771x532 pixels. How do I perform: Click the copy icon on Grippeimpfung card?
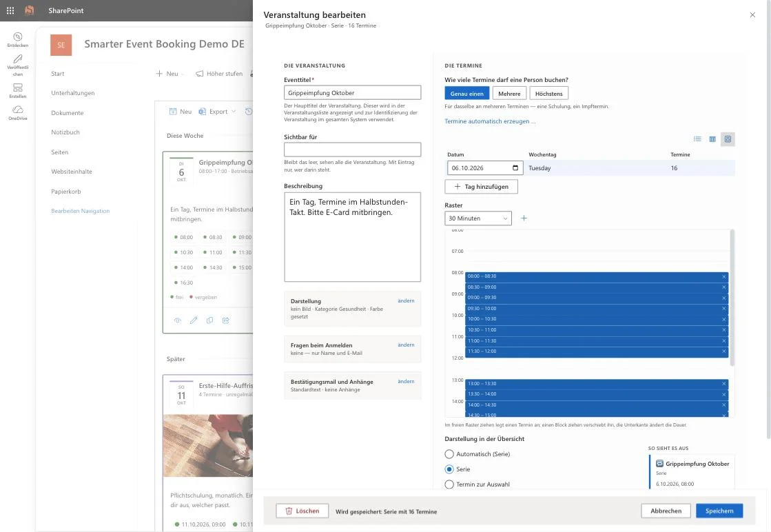(210, 320)
